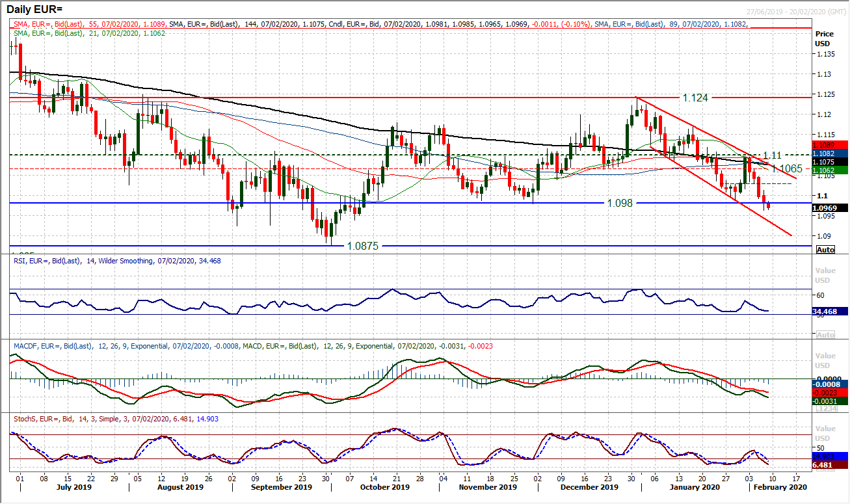Click the 1.12 price axis tick
Image resolution: width=850 pixels, height=504 pixels.
[x=823, y=115]
